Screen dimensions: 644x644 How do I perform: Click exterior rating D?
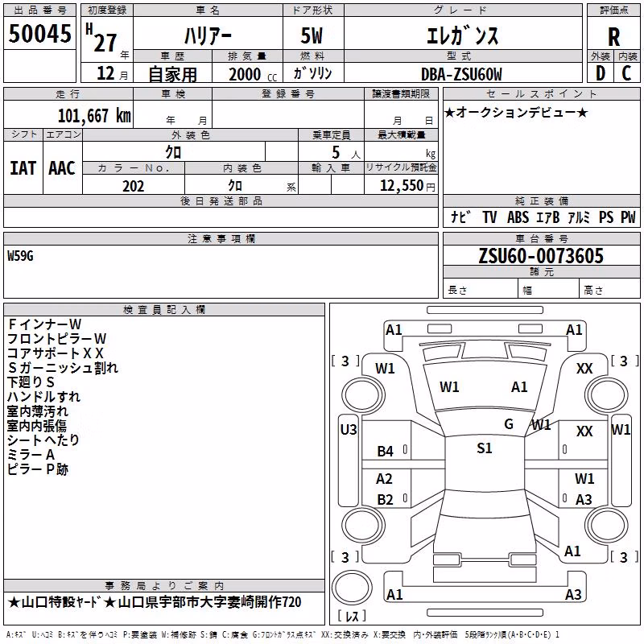point(600,73)
